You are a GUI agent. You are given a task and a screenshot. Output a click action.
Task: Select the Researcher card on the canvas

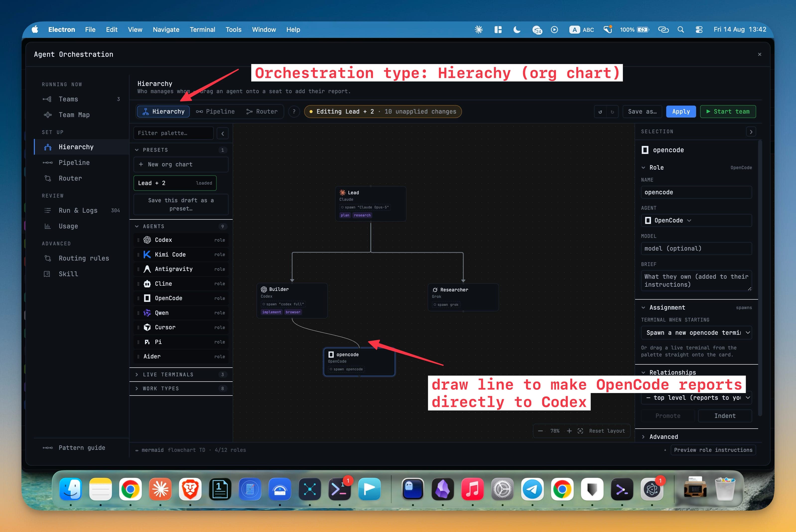coord(463,297)
